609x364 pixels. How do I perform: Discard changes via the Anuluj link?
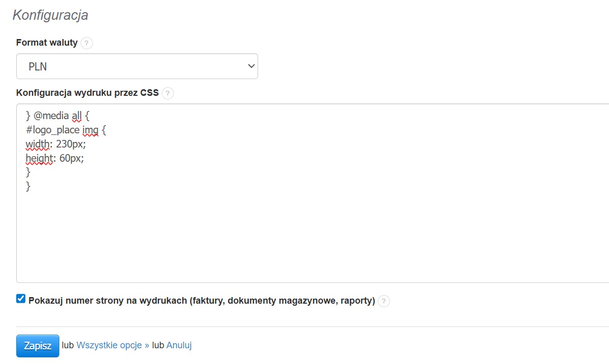click(179, 345)
